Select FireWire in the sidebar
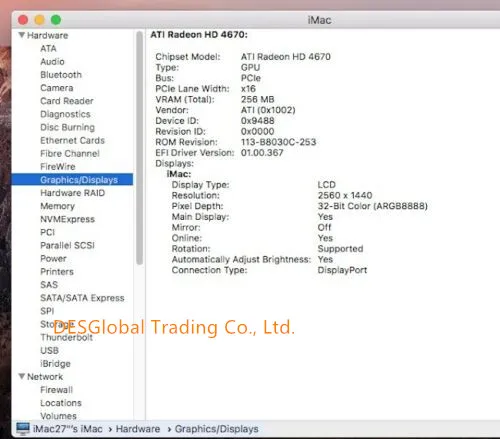Screen dimensions: 500x439 click(58, 167)
